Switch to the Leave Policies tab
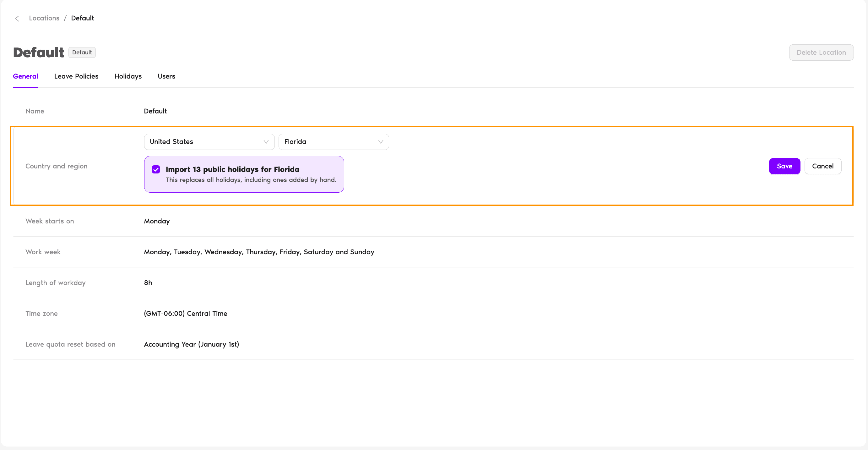Image resolution: width=868 pixels, height=450 pixels. 76,76
